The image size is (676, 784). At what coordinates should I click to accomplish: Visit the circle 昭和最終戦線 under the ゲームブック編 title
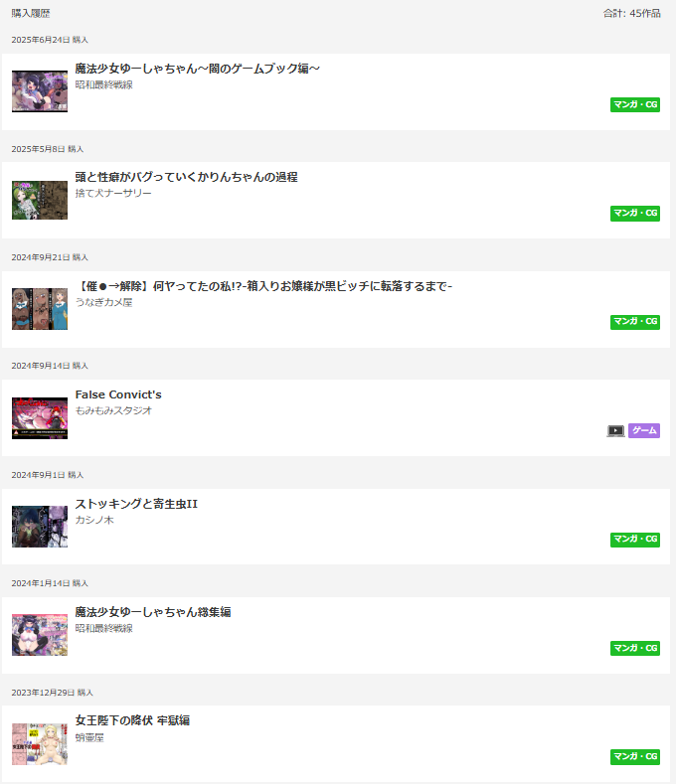click(x=103, y=85)
